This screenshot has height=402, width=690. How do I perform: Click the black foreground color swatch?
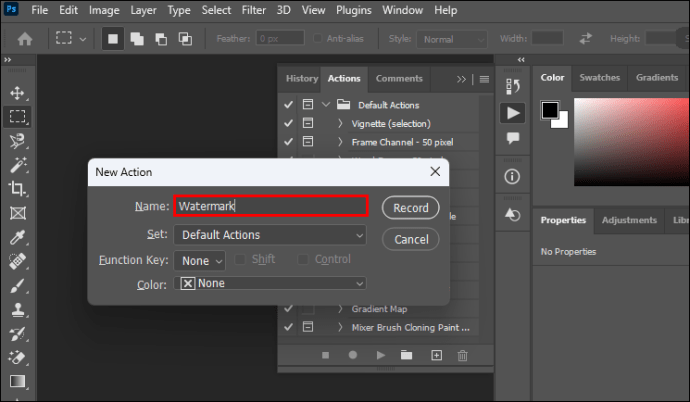coord(550,110)
